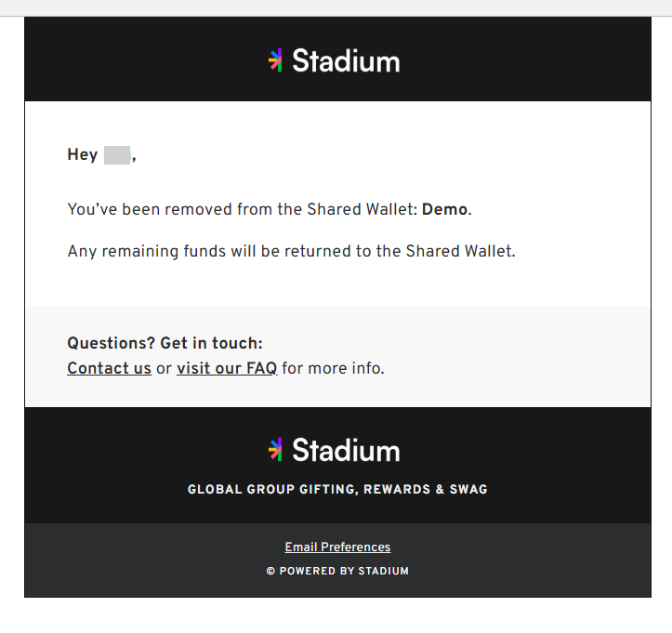672x633 pixels.
Task: Click the Global Group Gifting, Rewards & Swag tagline
Action: pos(337,489)
